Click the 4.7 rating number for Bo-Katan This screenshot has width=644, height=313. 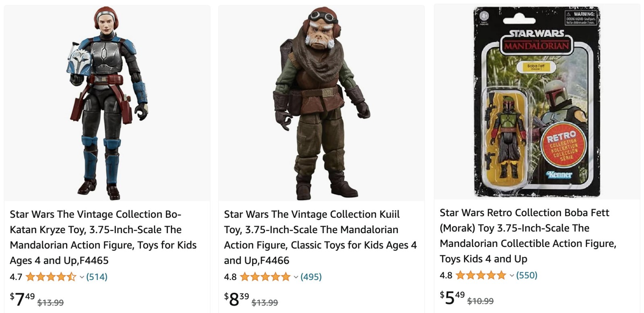[16, 277]
